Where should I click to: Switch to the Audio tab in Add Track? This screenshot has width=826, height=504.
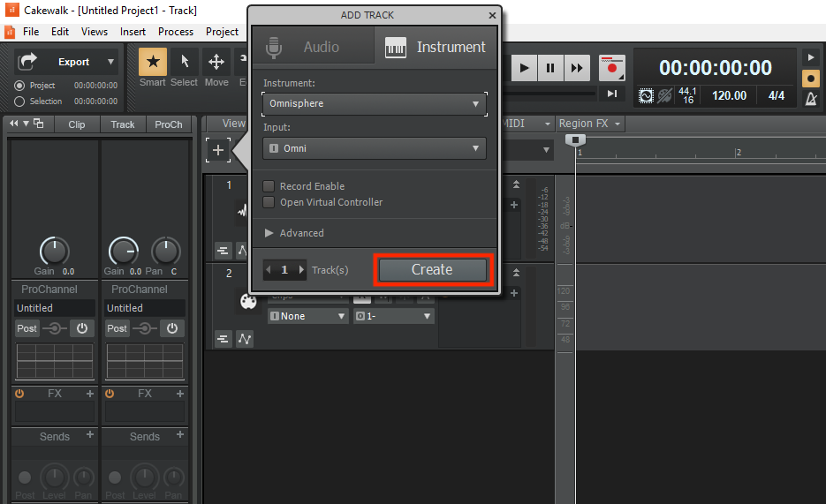pos(314,47)
